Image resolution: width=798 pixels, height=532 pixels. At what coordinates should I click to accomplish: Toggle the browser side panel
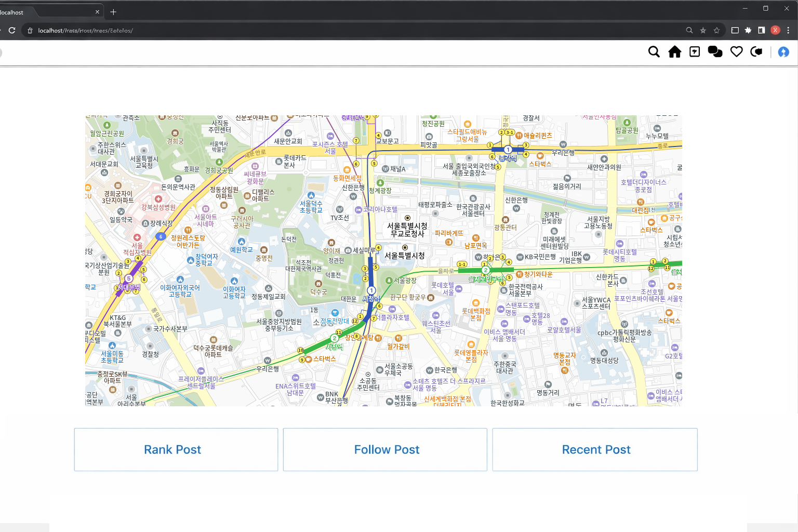tap(762, 30)
